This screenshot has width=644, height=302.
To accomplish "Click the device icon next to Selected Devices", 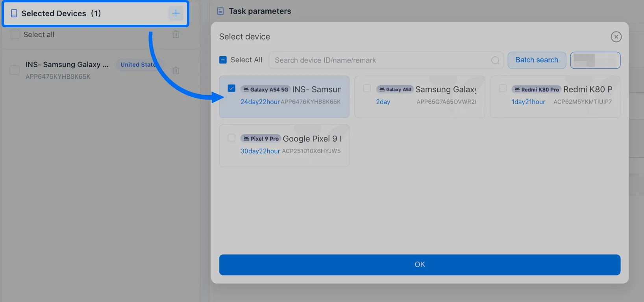I will click(x=14, y=13).
